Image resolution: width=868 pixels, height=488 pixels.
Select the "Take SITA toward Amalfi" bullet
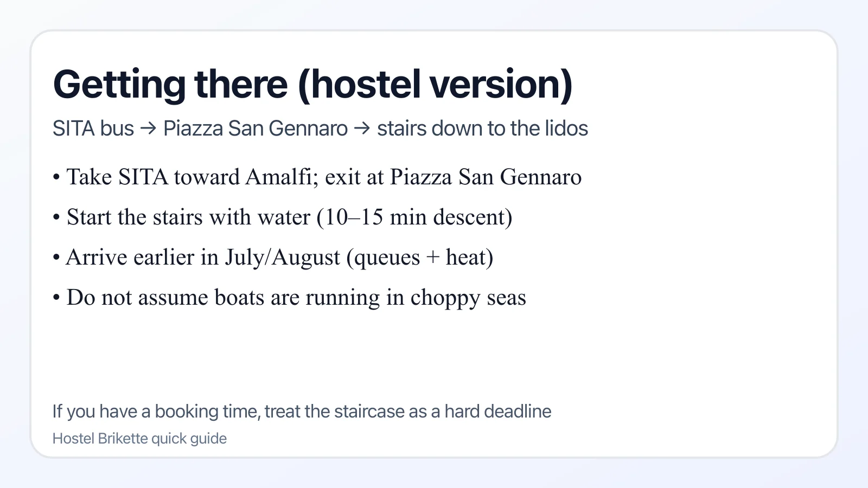point(323,177)
